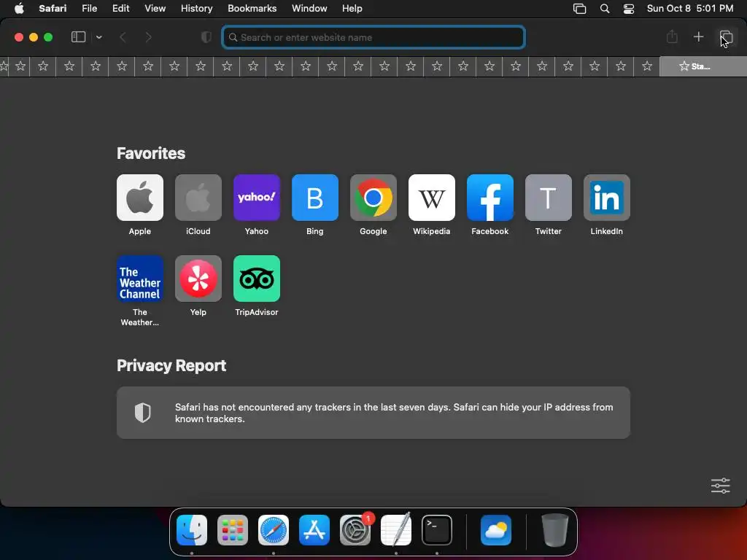
Task: Open the Bookmarks menu
Action: pos(252,8)
